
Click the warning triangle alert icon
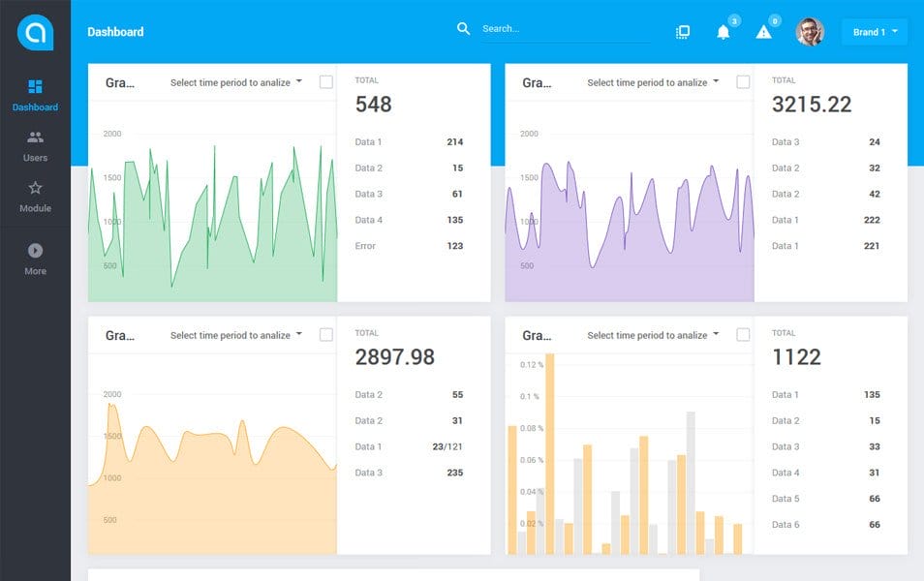coord(764,30)
